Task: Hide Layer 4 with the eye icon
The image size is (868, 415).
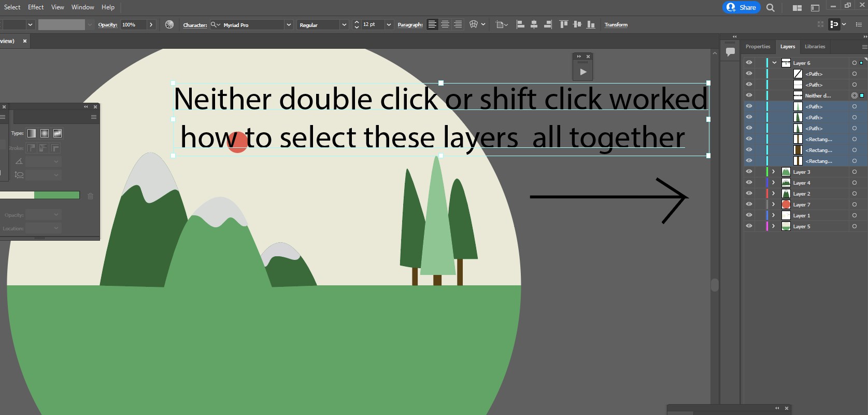Action: pyautogui.click(x=749, y=183)
